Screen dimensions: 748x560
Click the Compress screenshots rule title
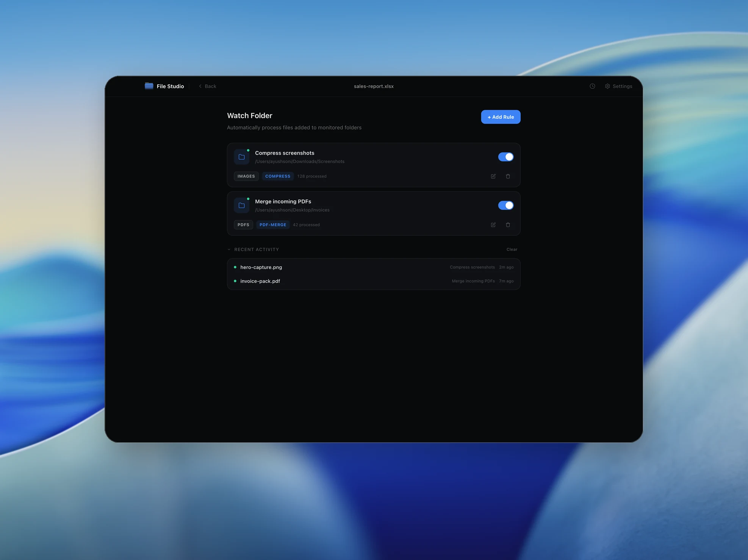(285, 153)
